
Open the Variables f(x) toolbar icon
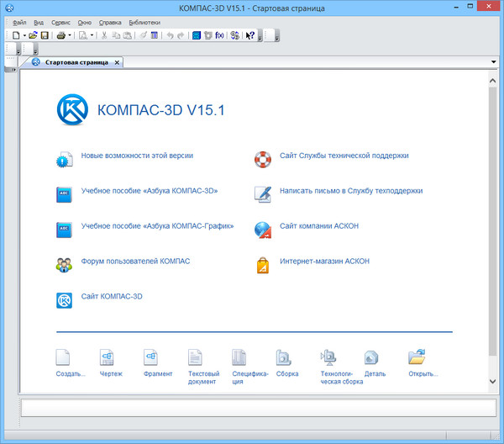coord(219,35)
